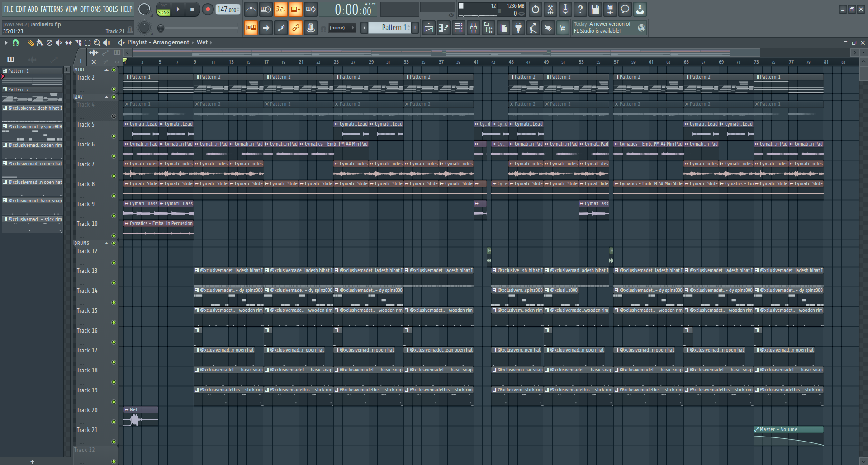The height and width of the screenshot is (465, 868).
Task: Open help with the question mark icon
Action: (580, 9)
